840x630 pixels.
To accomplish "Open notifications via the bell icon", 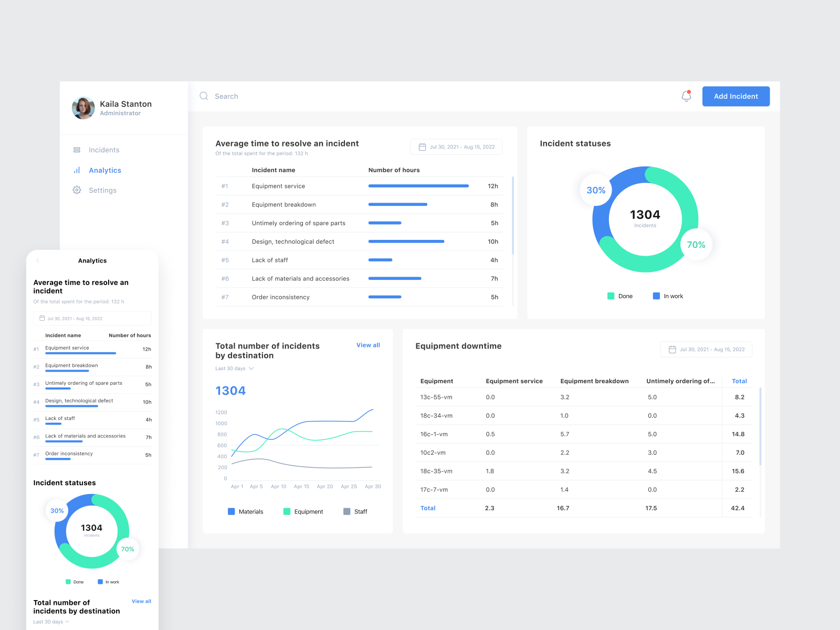I will tap(686, 96).
